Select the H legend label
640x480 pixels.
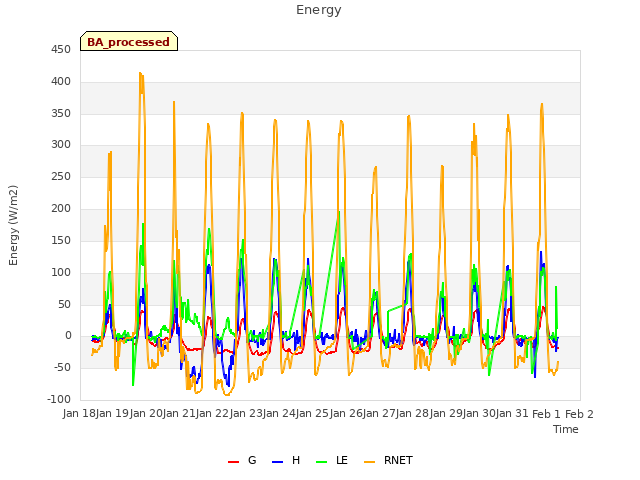pyautogui.click(x=296, y=460)
